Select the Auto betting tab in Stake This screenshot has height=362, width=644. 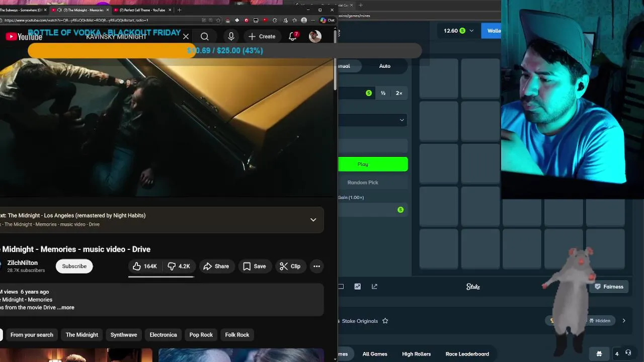pyautogui.click(x=385, y=66)
